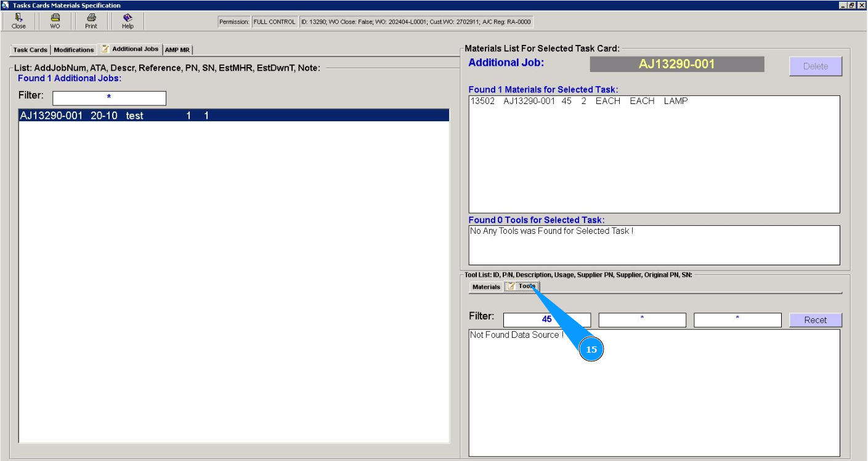
Task: Restore the window size
Action: pyautogui.click(x=851, y=5)
